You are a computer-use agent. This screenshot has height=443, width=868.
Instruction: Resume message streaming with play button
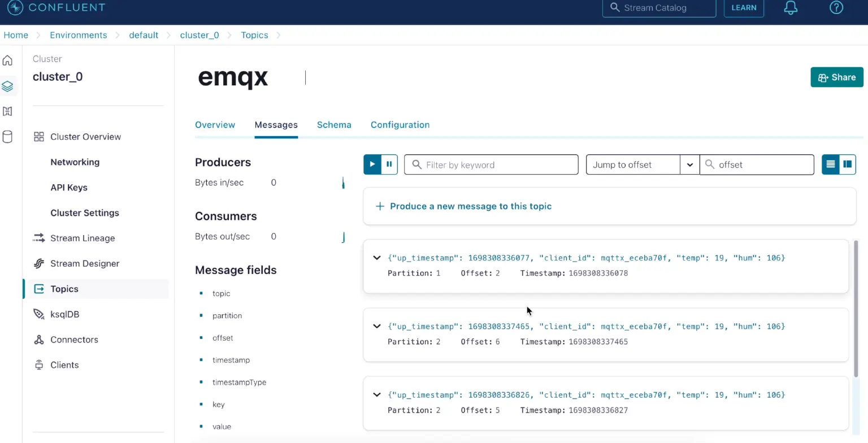[x=372, y=164]
